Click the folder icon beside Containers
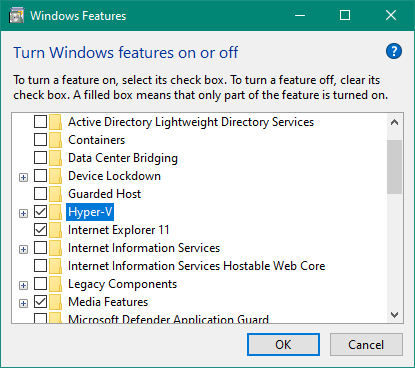 [x=55, y=140]
